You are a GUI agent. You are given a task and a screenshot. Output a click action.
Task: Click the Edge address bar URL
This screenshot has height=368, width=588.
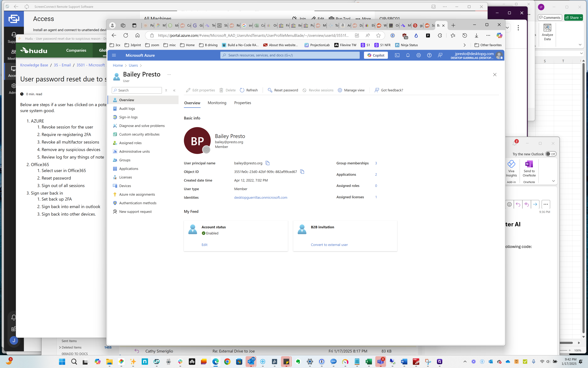coord(253,36)
